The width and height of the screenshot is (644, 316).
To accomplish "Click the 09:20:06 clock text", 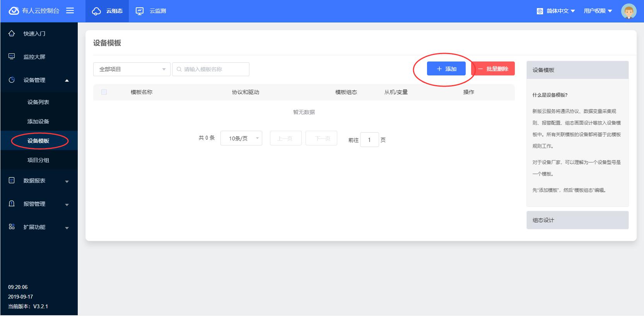I will (18, 287).
